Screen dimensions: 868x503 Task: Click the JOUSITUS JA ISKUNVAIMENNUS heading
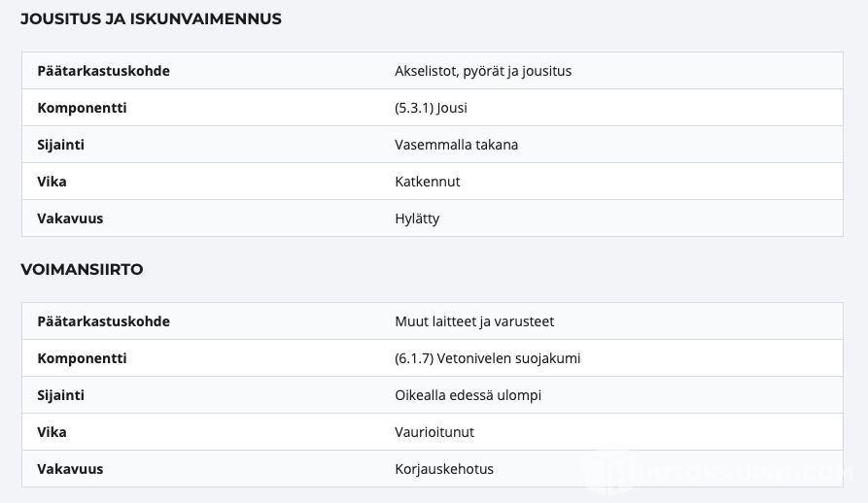click(x=151, y=18)
